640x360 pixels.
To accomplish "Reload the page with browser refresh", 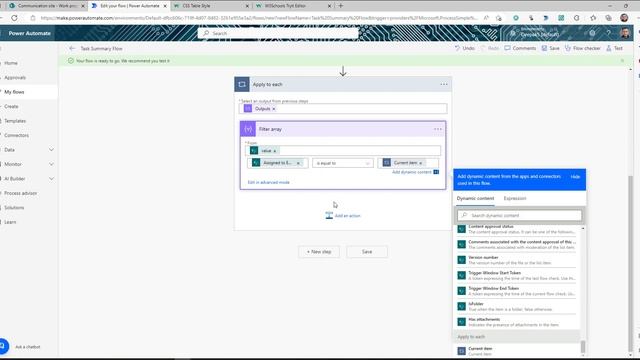I will coord(14,18).
